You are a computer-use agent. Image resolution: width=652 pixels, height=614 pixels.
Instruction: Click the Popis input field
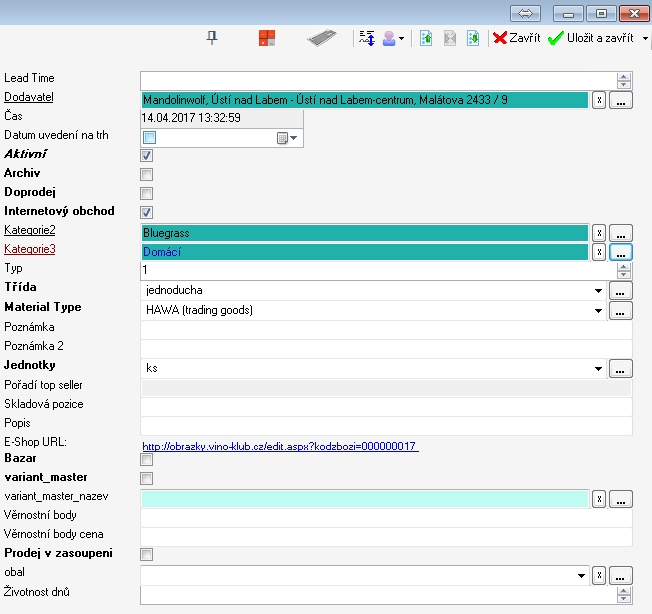click(x=386, y=427)
